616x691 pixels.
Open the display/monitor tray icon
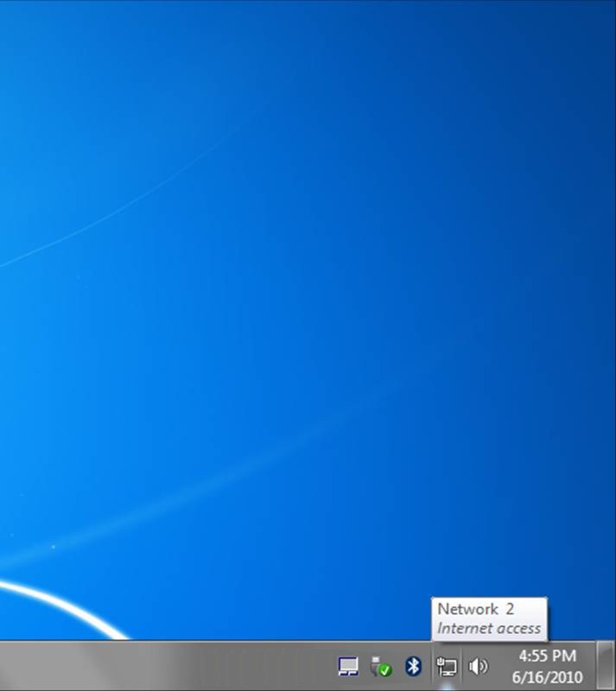click(x=348, y=666)
